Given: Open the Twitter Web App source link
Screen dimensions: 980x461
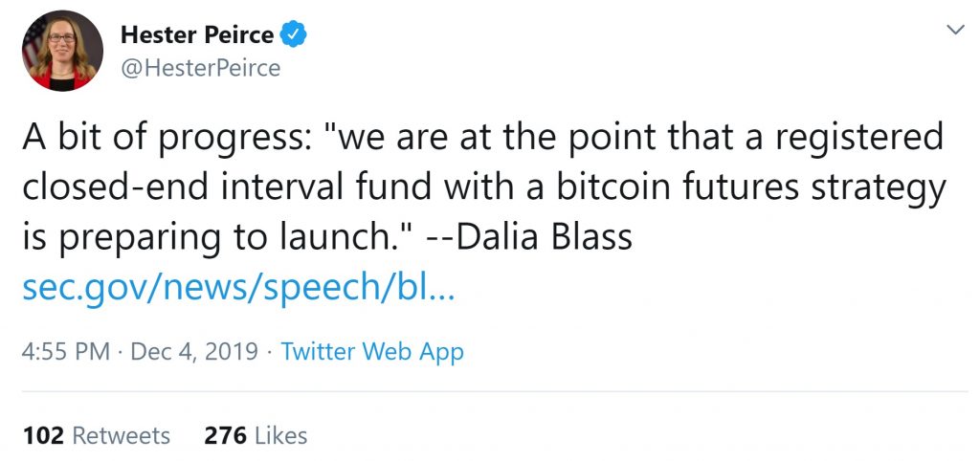Looking at the screenshot, I should [x=372, y=351].
